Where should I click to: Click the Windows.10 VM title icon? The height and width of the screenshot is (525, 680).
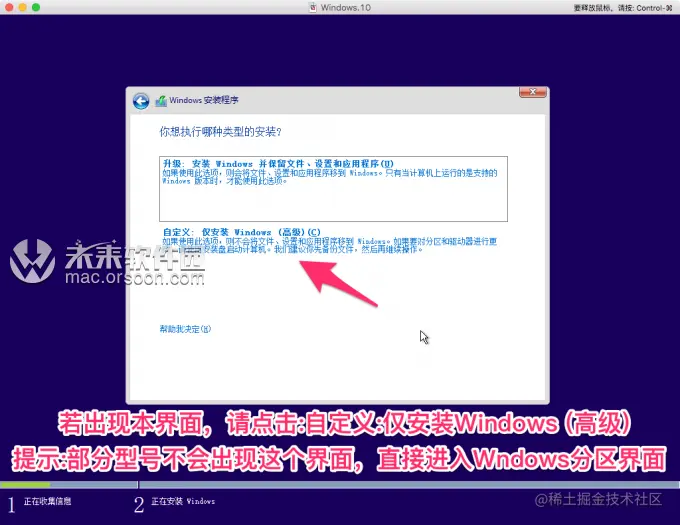pos(313,7)
